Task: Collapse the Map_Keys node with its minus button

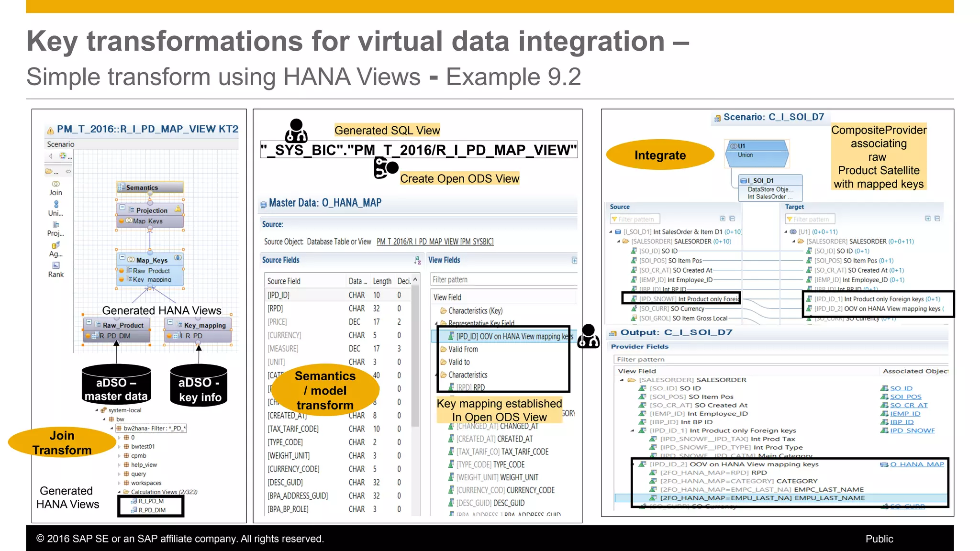Action: [122, 257]
